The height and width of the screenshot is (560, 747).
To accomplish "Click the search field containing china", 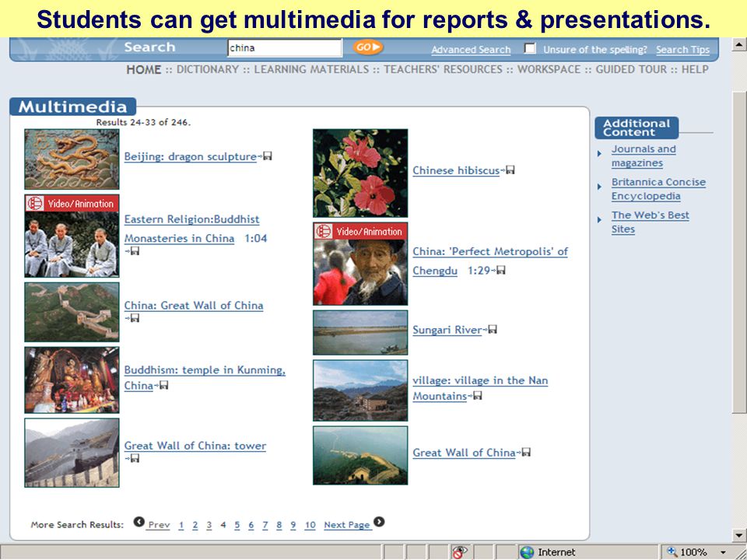I will click(285, 47).
